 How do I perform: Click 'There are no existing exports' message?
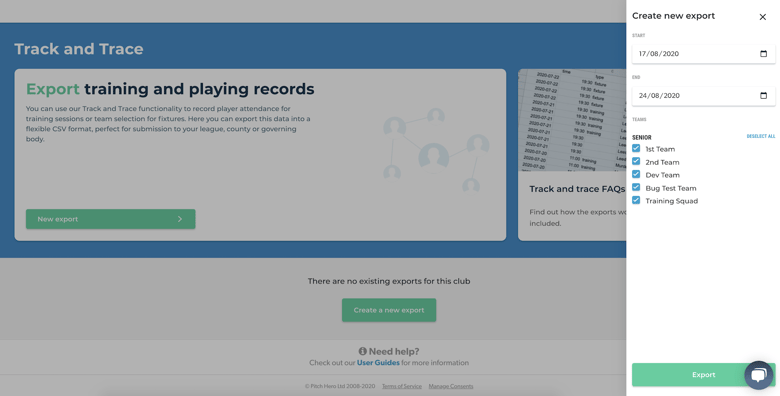tap(389, 281)
